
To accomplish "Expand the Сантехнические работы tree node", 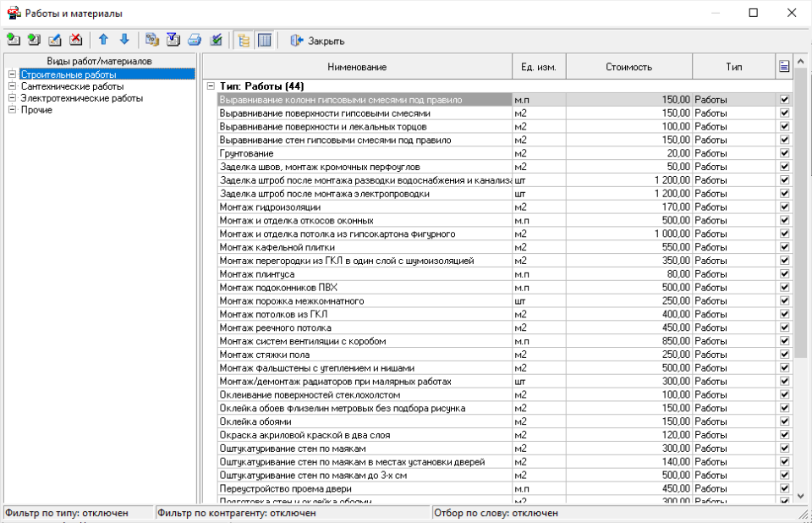I will coord(12,86).
